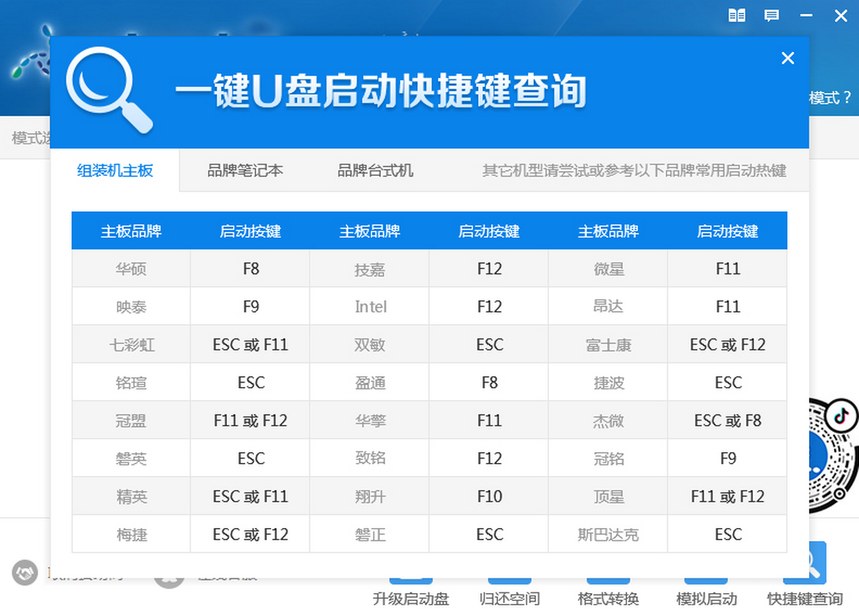Viewport: 859px width, 616px height.
Task: Click the 模式？ help link
Action: [x=830, y=98]
